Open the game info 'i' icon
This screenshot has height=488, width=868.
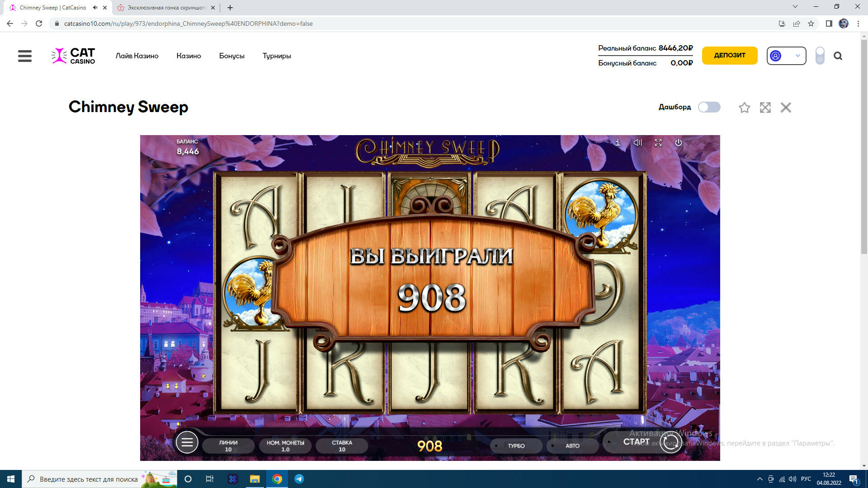(618, 143)
